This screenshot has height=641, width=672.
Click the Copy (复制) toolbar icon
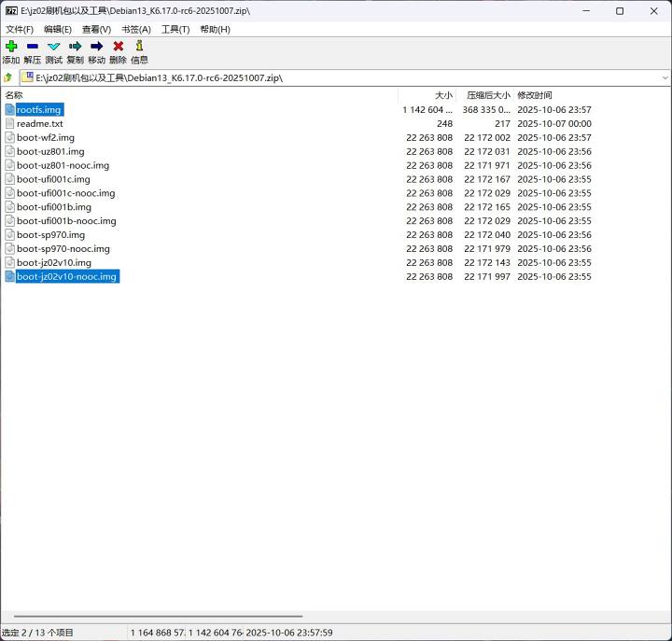click(75, 47)
